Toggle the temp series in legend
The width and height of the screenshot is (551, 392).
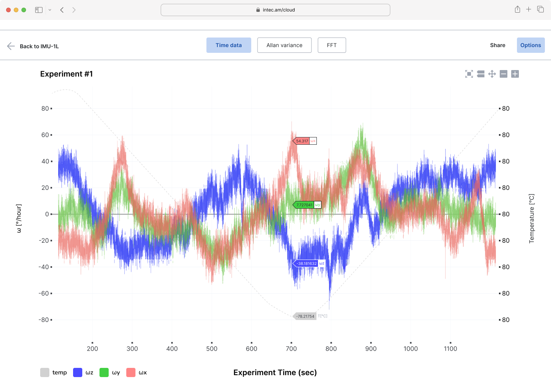[x=45, y=372]
